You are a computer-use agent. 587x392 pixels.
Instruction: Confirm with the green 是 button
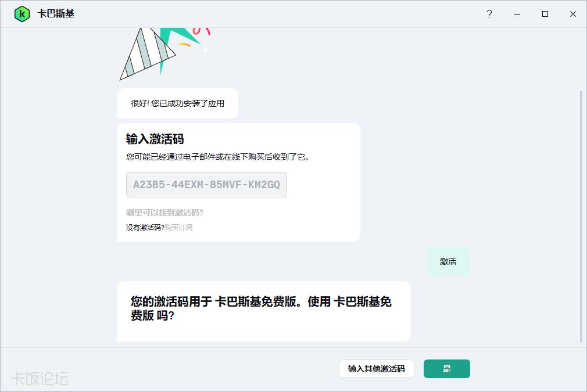tap(446, 369)
